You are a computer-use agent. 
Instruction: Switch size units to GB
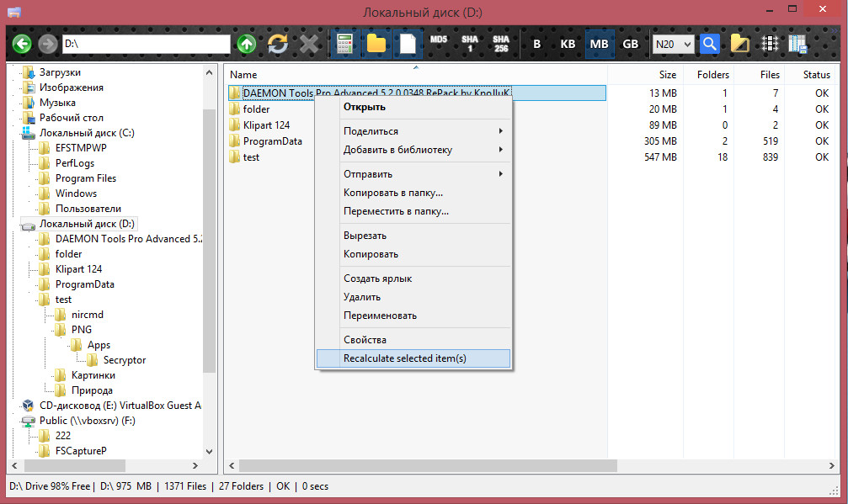click(x=631, y=44)
